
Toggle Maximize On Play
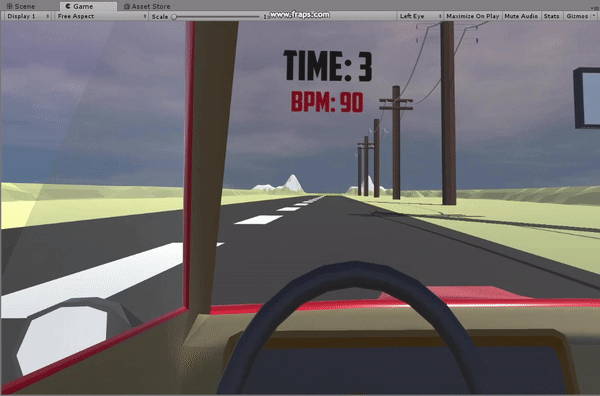[x=473, y=16]
